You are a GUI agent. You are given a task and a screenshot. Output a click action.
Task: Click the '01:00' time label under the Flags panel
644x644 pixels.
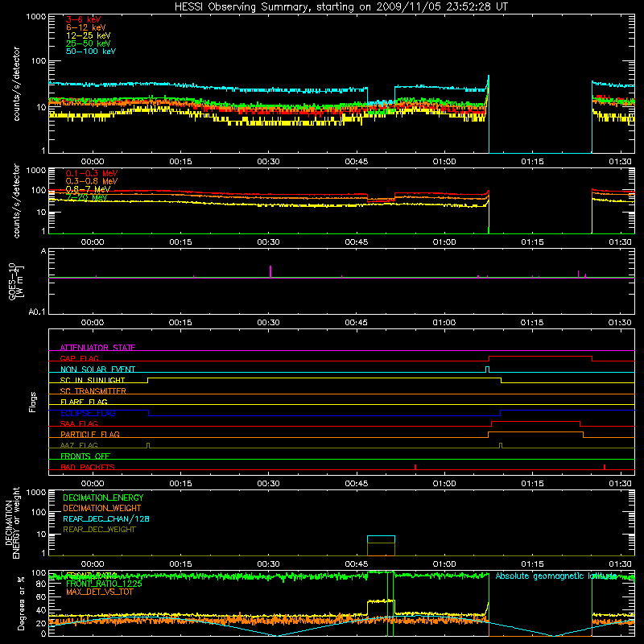(444, 484)
